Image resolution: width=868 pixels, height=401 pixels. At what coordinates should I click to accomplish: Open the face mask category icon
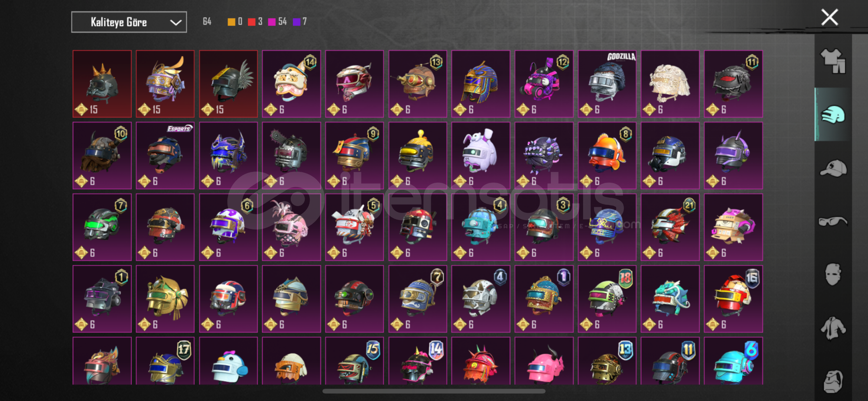(x=833, y=275)
